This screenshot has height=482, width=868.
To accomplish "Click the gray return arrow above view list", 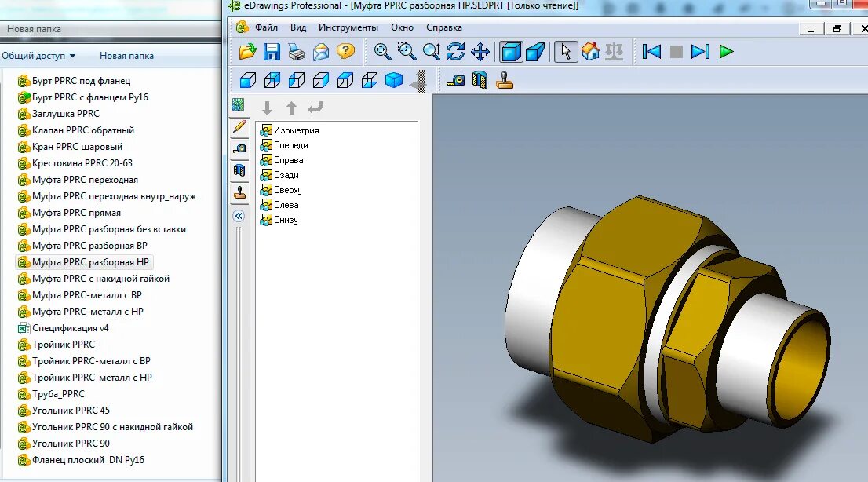I will point(315,108).
